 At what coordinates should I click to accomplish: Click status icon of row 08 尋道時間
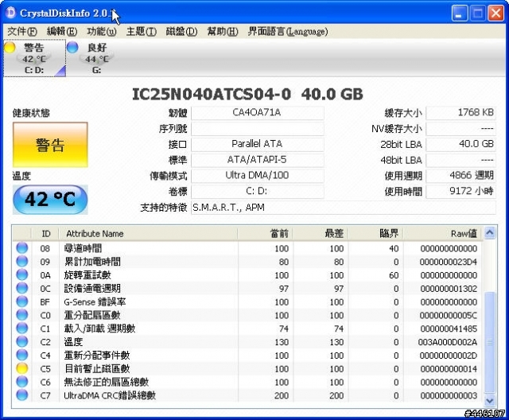click(x=22, y=247)
